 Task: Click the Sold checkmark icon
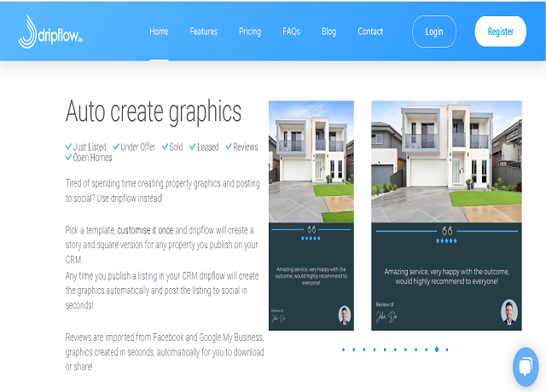[165, 147]
